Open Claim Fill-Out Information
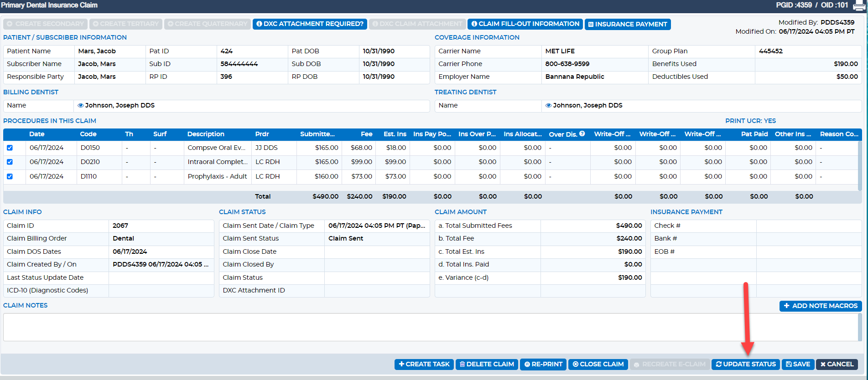868x380 pixels. (525, 24)
